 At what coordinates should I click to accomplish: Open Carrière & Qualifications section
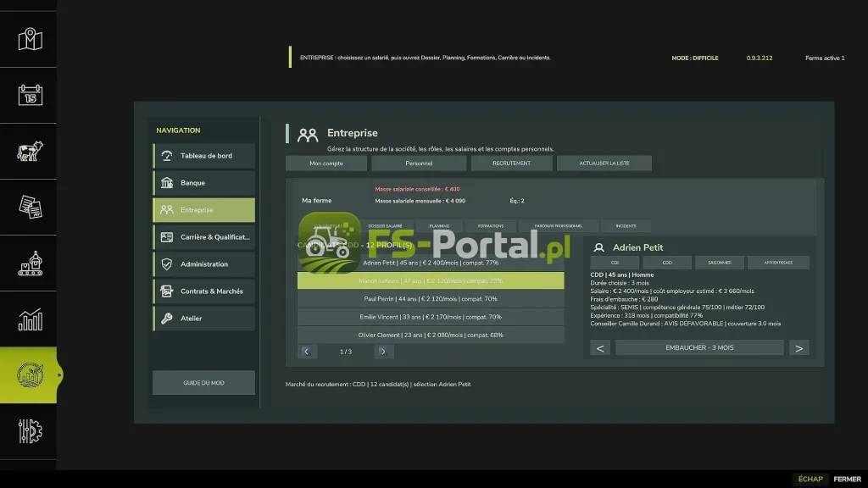pyautogui.click(x=203, y=237)
